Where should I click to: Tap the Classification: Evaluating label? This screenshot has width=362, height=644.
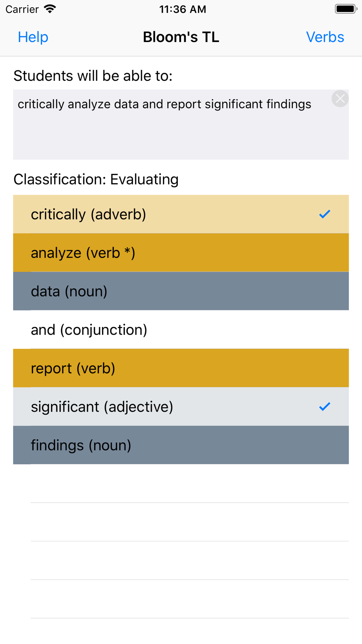[x=96, y=179]
